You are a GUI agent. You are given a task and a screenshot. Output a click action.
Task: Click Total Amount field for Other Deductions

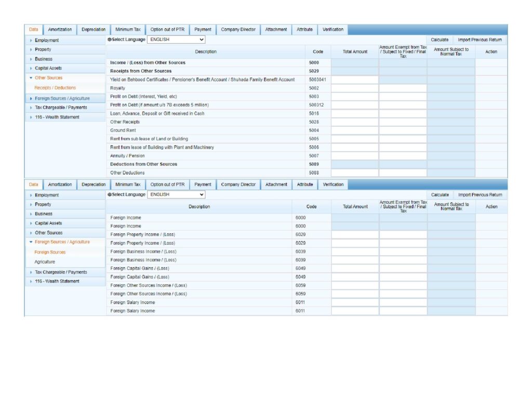(355, 173)
